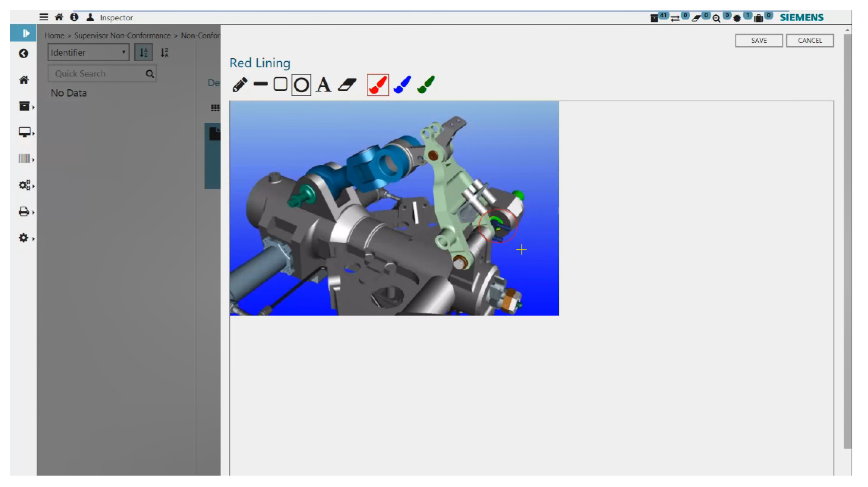
Task: Expand the printer sidebar submenu
Action: [x=24, y=212]
